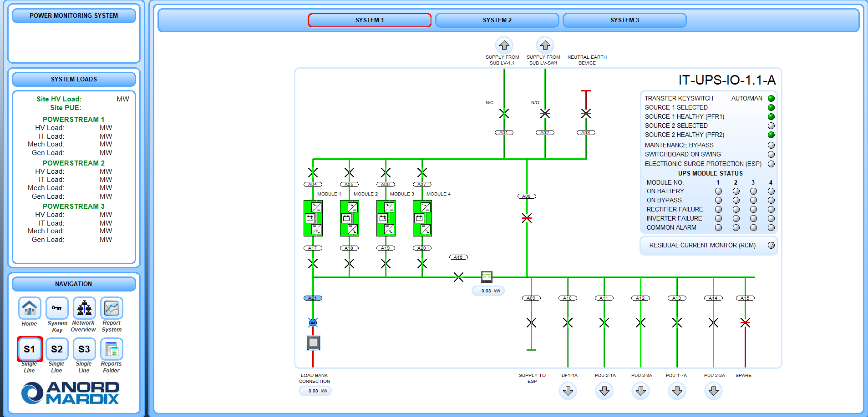The height and width of the screenshot is (417, 868).
Task: Click the power meter icon near A16
Action: [x=487, y=276]
